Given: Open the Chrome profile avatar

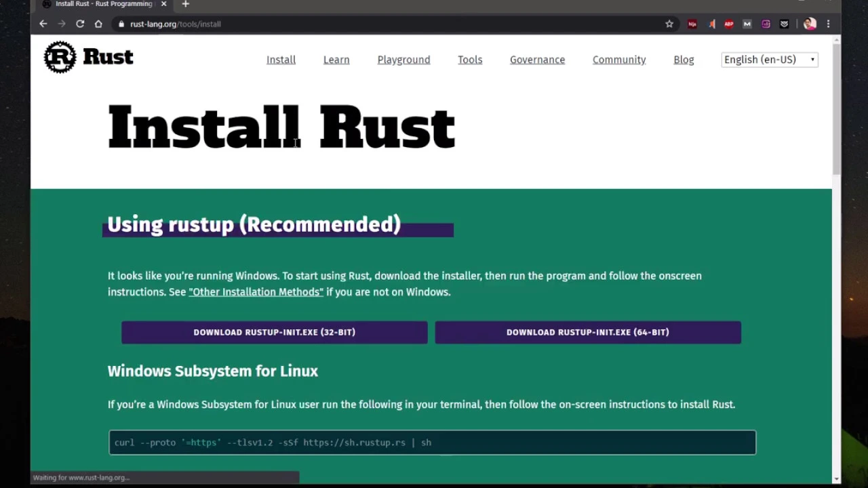Looking at the screenshot, I should [810, 24].
